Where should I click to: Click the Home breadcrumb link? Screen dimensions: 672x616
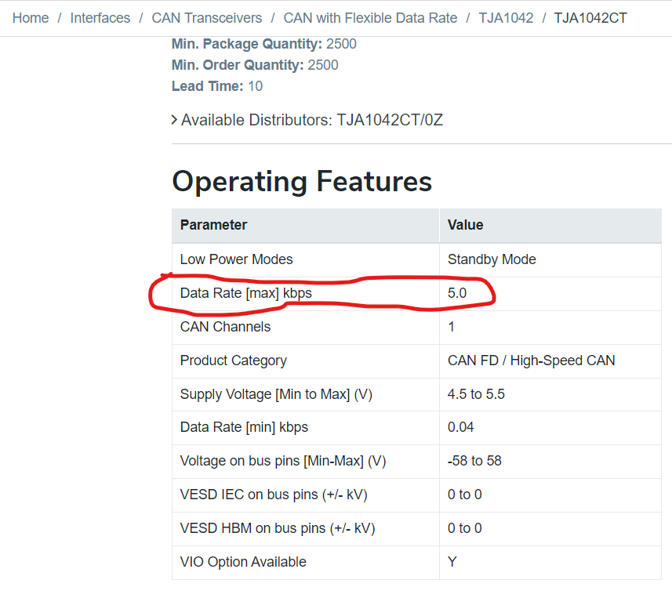[x=31, y=17]
